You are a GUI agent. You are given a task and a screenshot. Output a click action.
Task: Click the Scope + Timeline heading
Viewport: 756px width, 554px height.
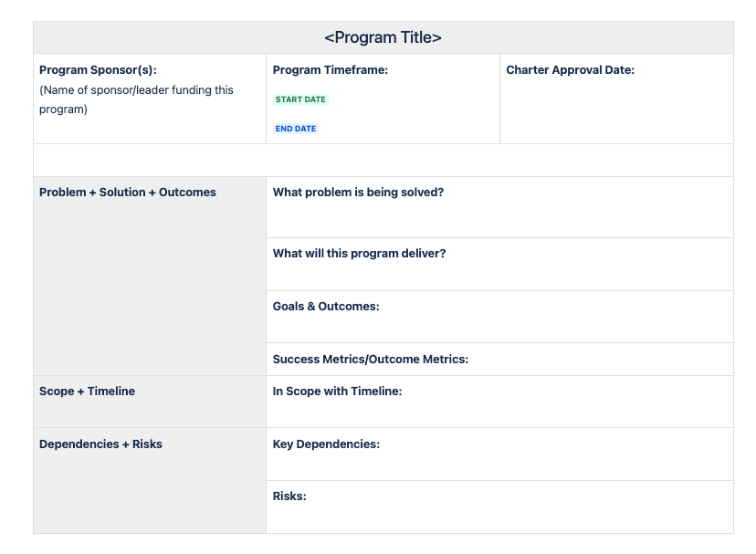(87, 391)
